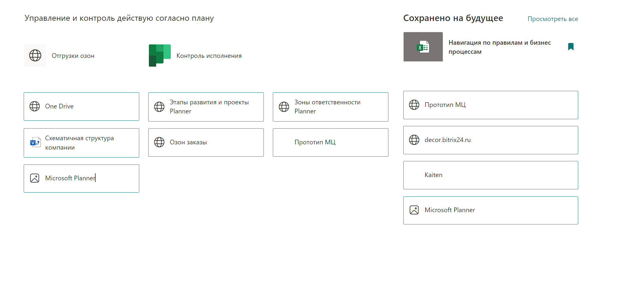Click the green Planner icon beside Контроль исполнения
Viewport: 644px width, 289px height.
(160, 56)
